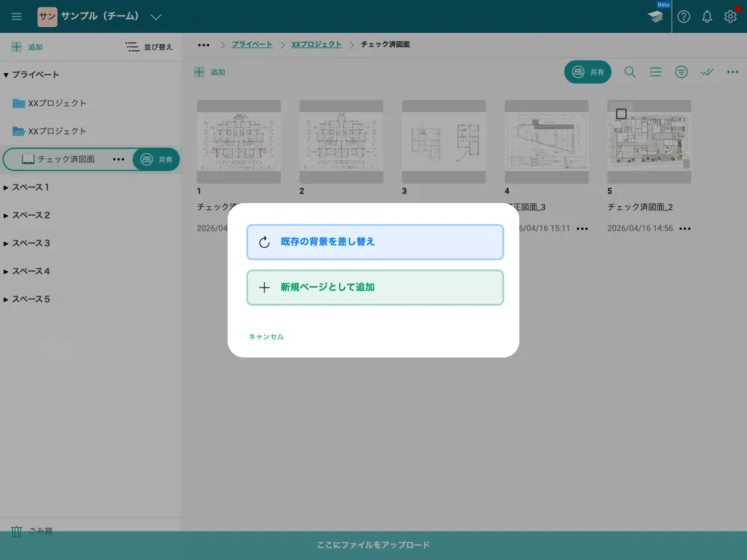This screenshot has height=560, width=747.
Task: Go to XXプロジェクト breadcrumb link
Action: (316, 44)
